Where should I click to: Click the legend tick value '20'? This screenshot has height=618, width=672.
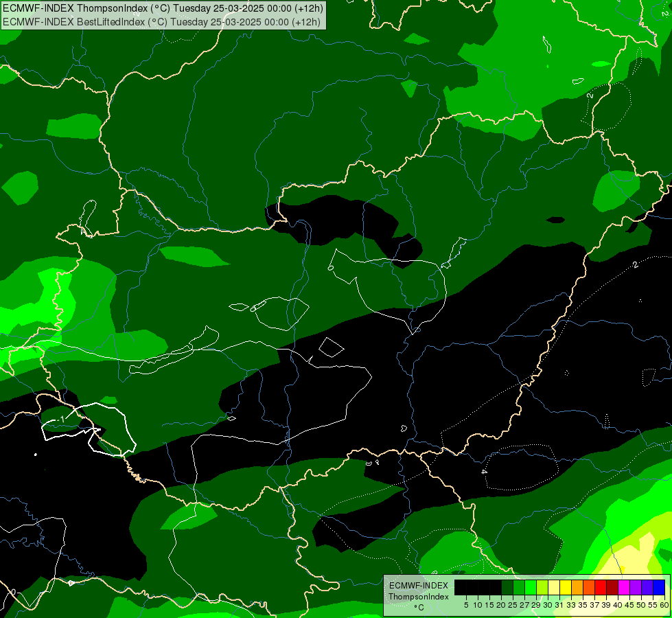[x=501, y=605]
